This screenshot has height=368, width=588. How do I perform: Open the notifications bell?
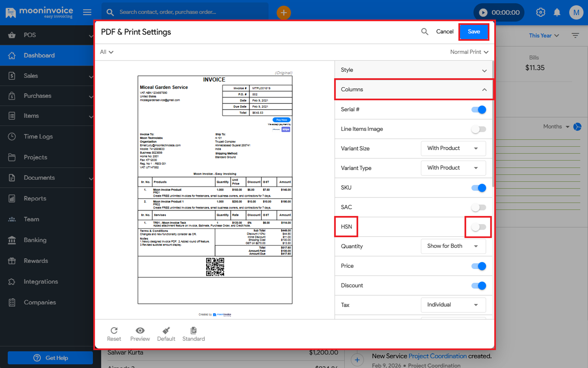pyautogui.click(x=557, y=12)
